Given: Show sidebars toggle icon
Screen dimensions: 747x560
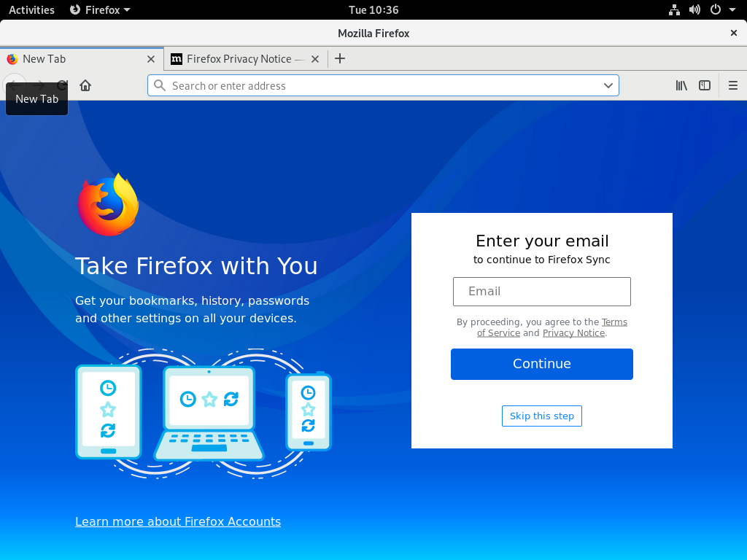Looking at the screenshot, I should [x=705, y=85].
